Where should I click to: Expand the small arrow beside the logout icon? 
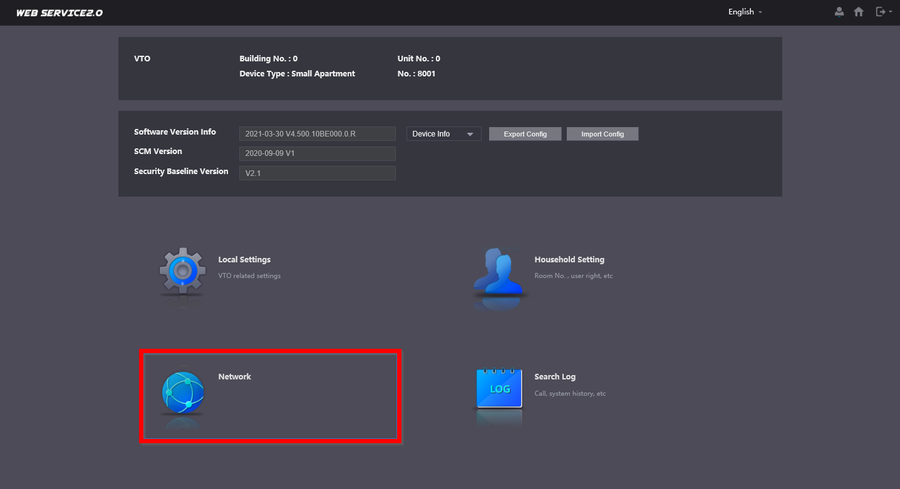pyautogui.click(x=890, y=12)
